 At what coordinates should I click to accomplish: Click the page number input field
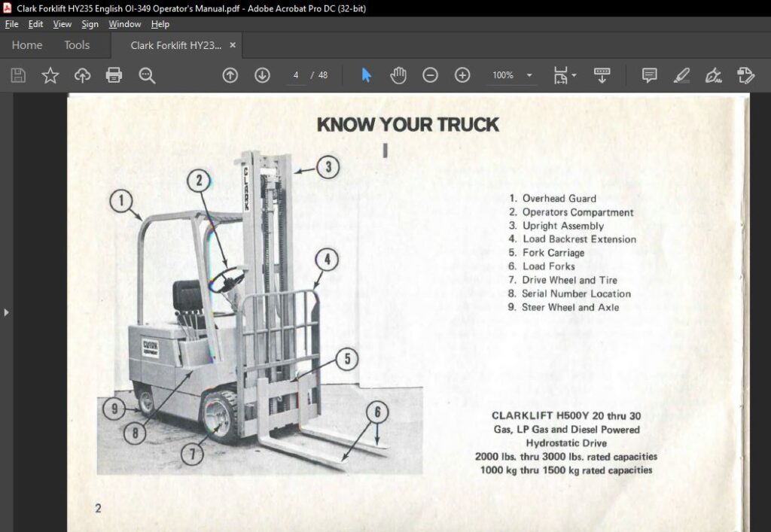[x=295, y=75]
